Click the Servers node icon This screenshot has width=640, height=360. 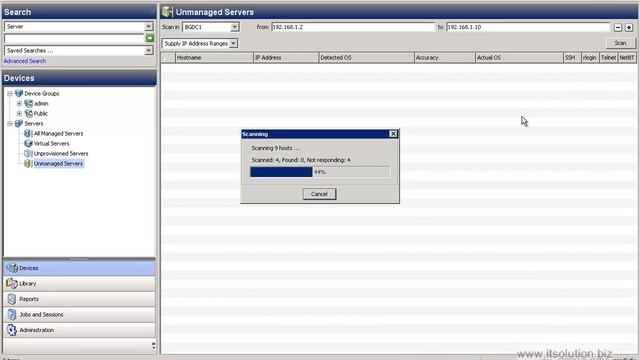coord(19,123)
